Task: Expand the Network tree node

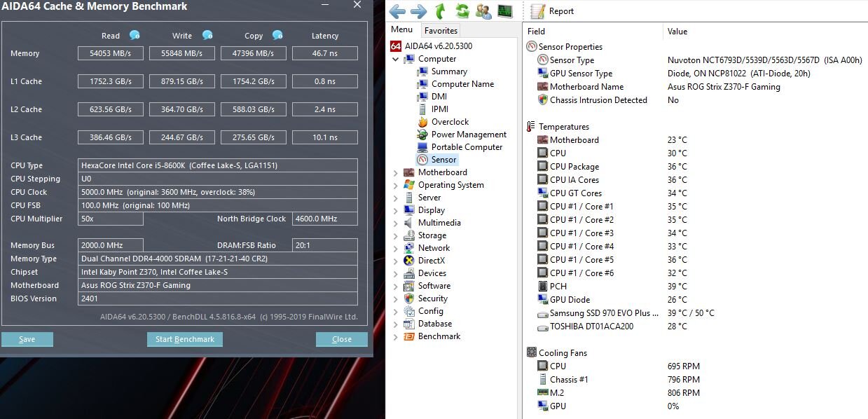Action: coord(396,248)
